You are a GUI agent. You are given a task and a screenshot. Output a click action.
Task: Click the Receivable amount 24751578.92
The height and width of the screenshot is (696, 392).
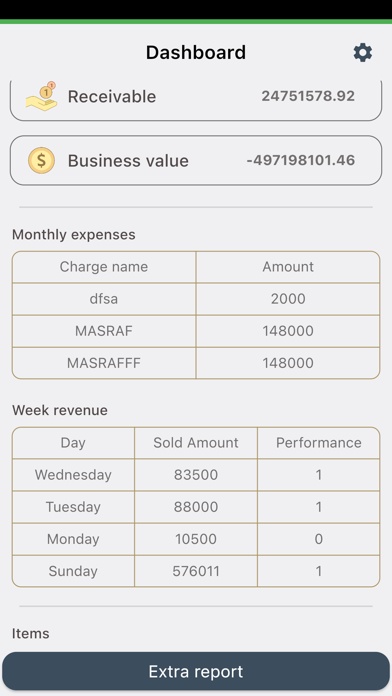point(308,96)
